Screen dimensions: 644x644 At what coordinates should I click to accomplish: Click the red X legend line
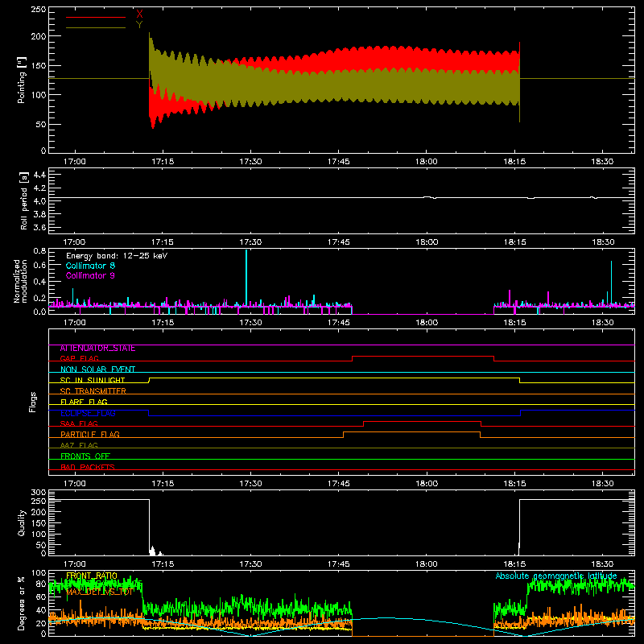[96, 17]
